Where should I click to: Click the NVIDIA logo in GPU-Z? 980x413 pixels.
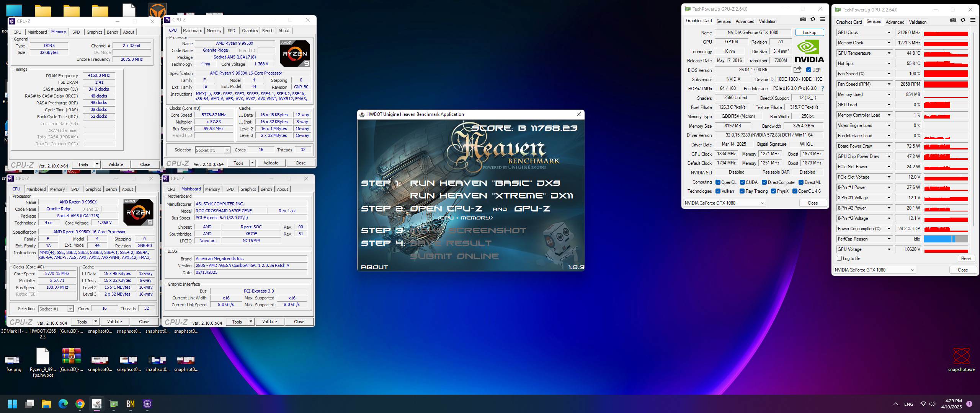pyautogui.click(x=809, y=52)
